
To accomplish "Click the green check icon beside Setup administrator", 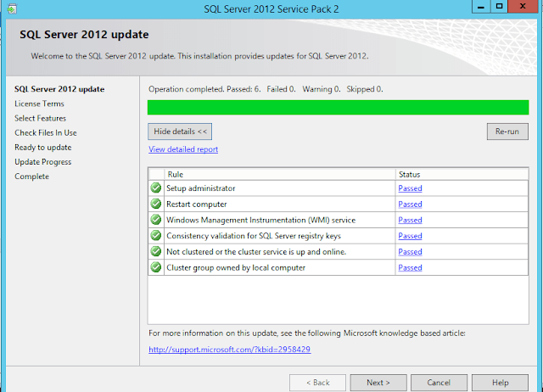I will tap(155, 188).
